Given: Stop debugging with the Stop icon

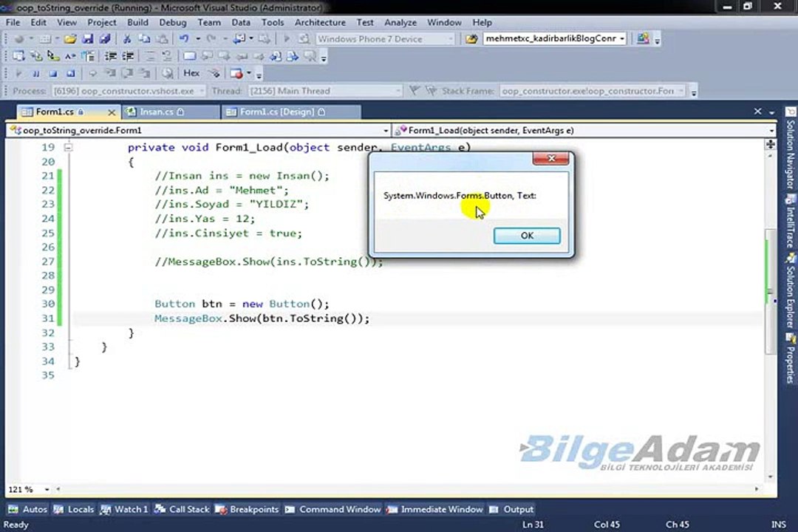Looking at the screenshot, I should pyautogui.click(x=53, y=73).
